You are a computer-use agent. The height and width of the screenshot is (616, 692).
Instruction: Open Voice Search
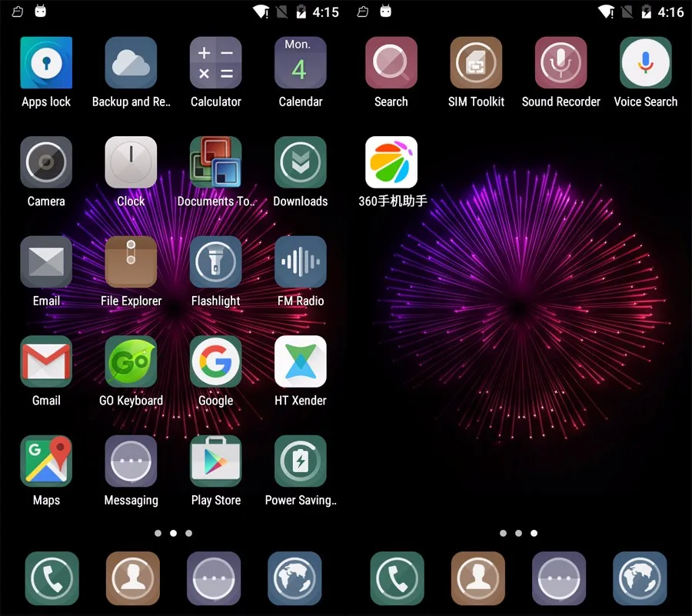tap(646, 62)
